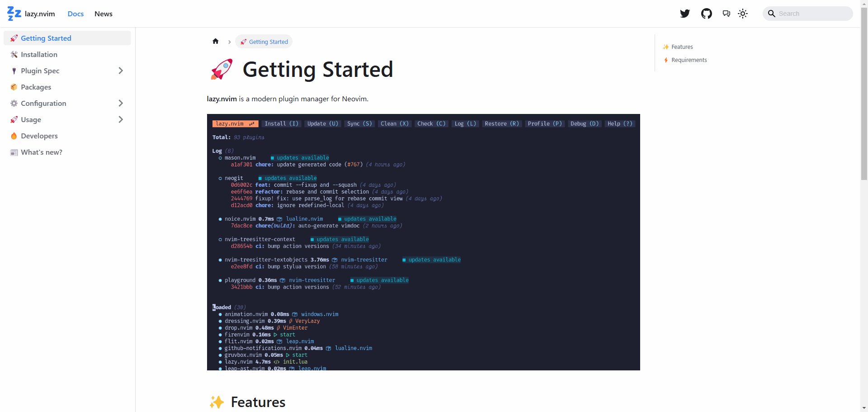Click the search magnifier icon
The image size is (868, 412).
pyautogui.click(x=772, y=14)
